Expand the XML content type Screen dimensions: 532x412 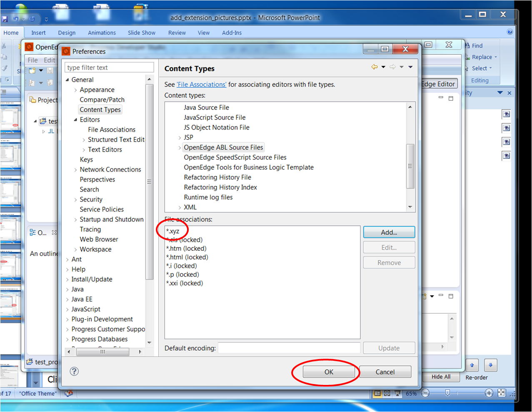(180, 207)
